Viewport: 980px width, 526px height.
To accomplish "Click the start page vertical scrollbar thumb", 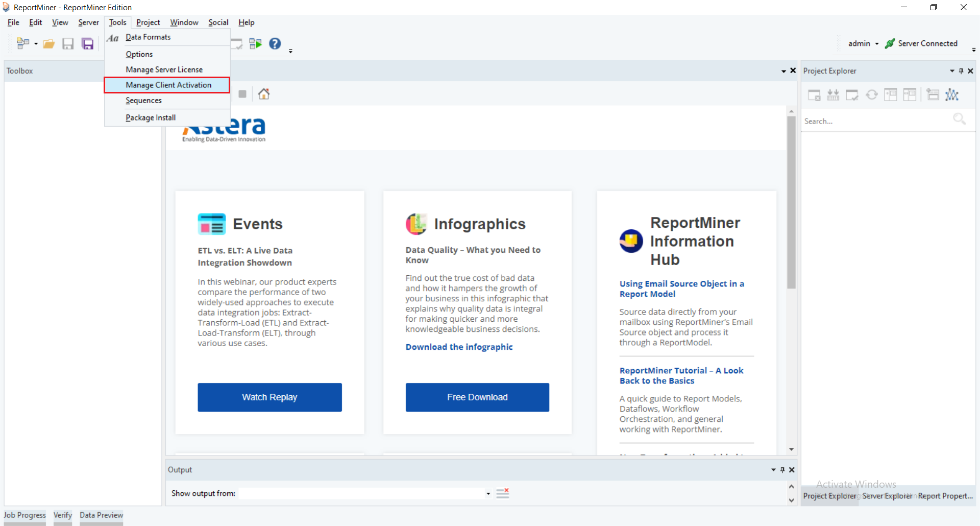I will coord(791,203).
